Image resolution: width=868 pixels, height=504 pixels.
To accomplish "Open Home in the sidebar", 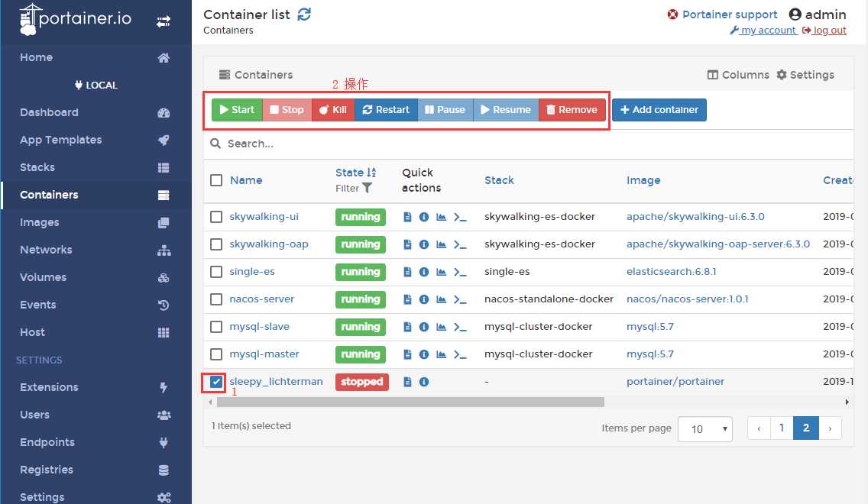I will pos(96,57).
